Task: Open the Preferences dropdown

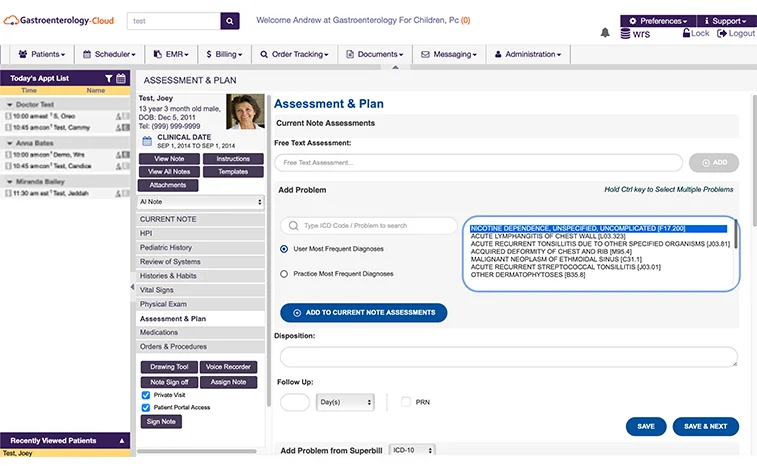Action: pos(658,21)
